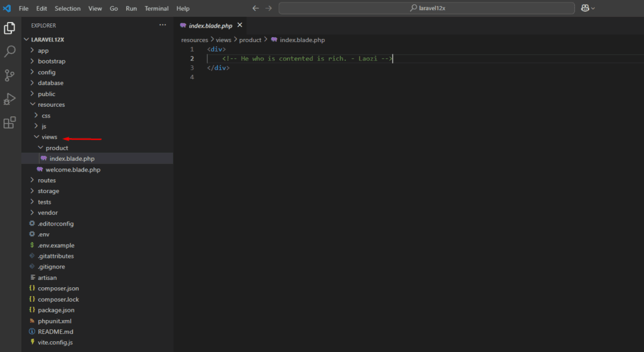This screenshot has width=644, height=352.
Task: Click product in the breadcrumb path
Action: pos(250,40)
